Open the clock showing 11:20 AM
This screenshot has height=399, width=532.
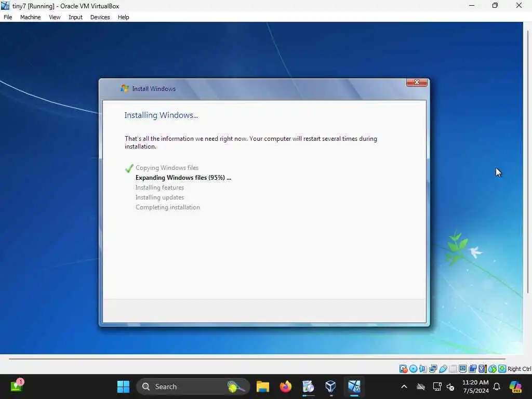tap(475, 387)
